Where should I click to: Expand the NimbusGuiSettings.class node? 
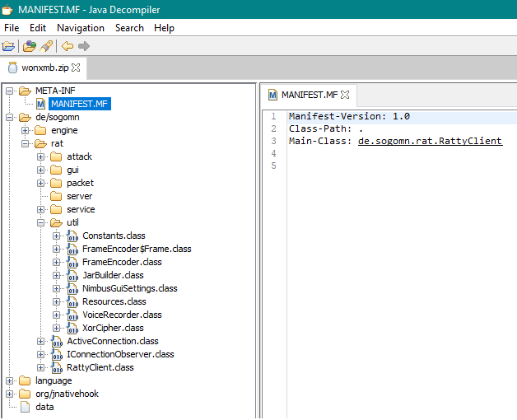coord(56,289)
